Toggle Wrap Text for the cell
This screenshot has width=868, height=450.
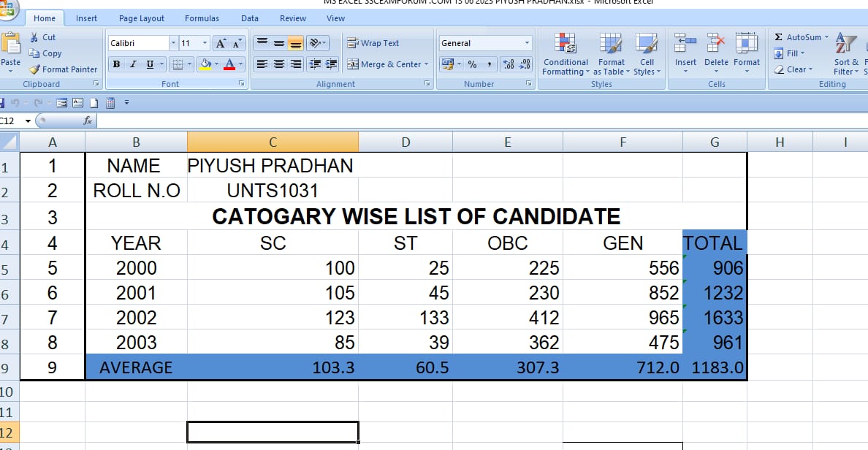pyautogui.click(x=373, y=43)
